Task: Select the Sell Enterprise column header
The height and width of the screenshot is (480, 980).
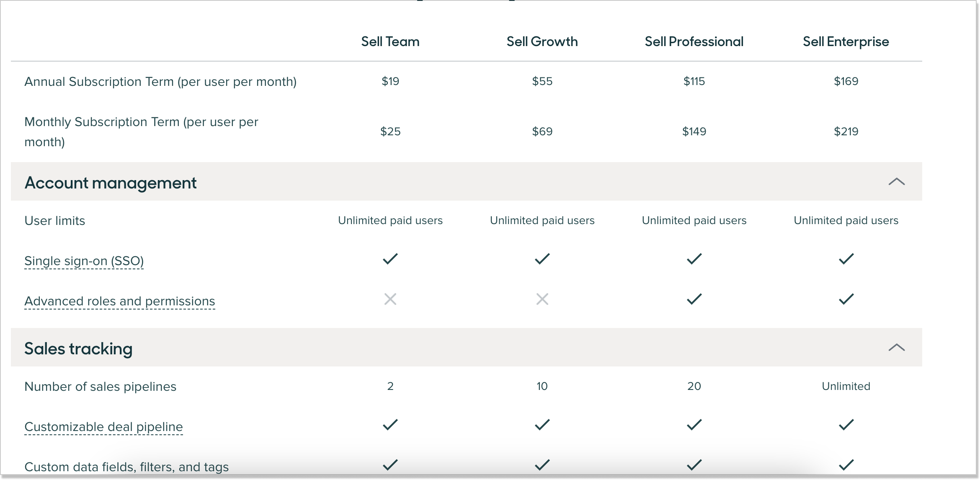Action: point(846,41)
